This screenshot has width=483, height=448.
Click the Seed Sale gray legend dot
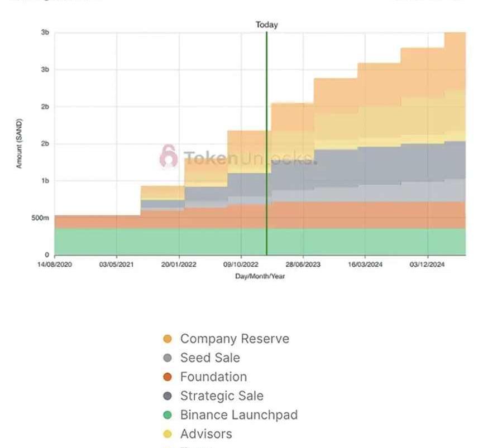coord(168,358)
